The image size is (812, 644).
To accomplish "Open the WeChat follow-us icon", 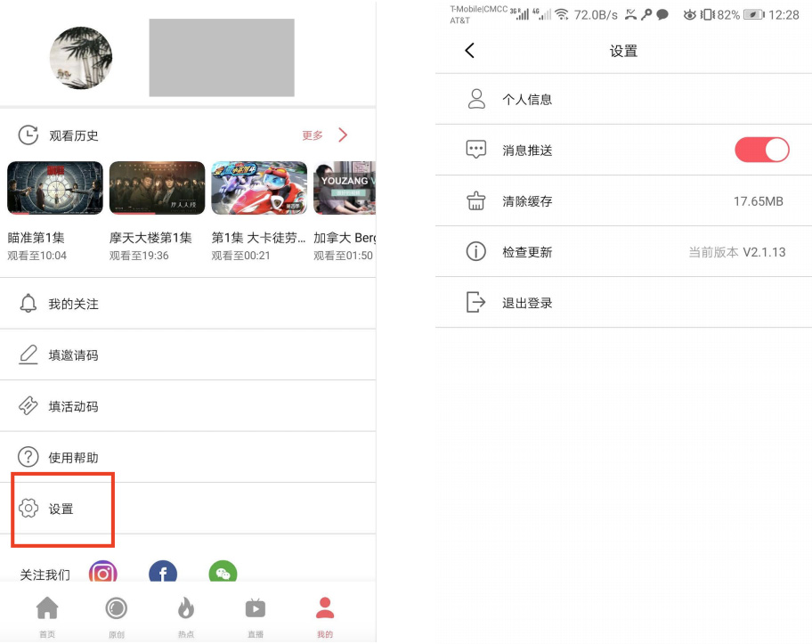I will point(223,573).
